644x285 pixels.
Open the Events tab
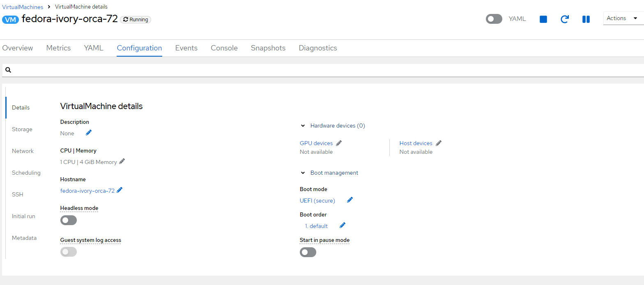pyautogui.click(x=186, y=48)
